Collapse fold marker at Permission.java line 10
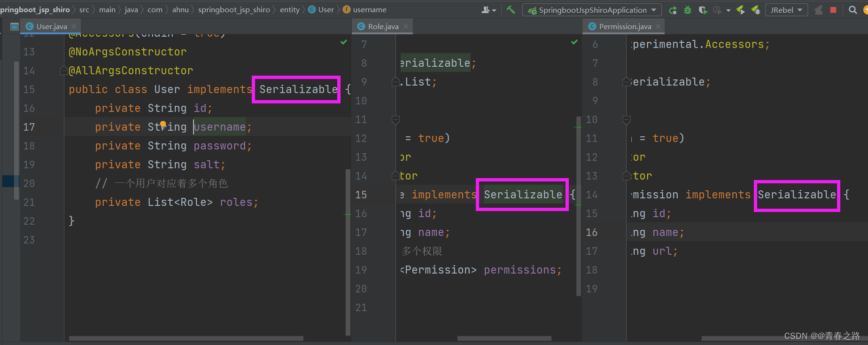The image size is (868, 345). point(626,120)
